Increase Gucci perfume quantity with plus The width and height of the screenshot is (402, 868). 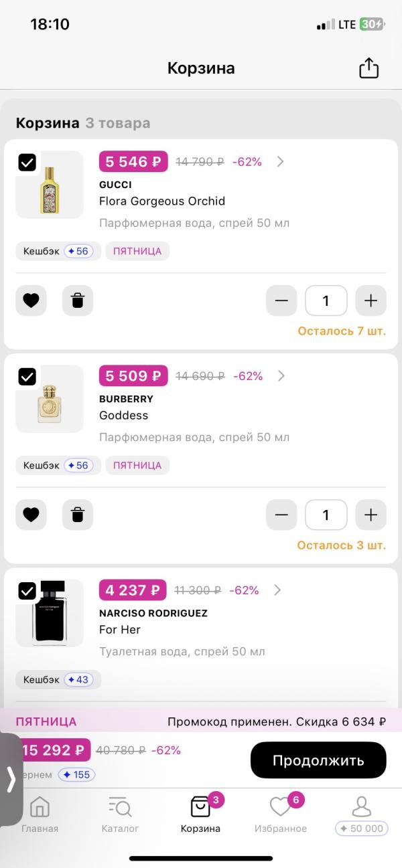click(371, 300)
